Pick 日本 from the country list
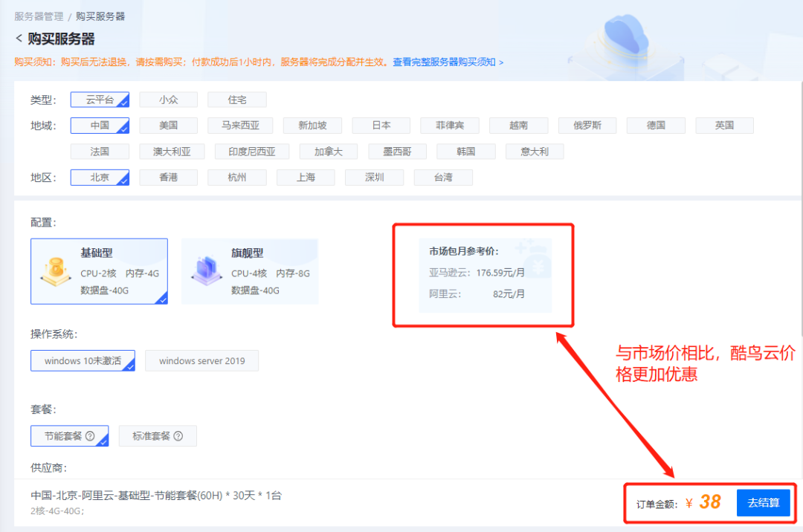The height and width of the screenshot is (532, 803). point(381,125)
